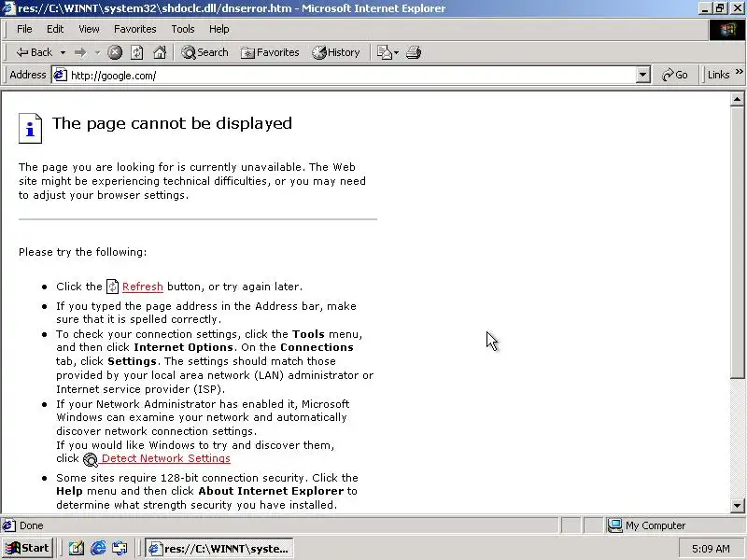Open the Tools menu

coord(183,29)
